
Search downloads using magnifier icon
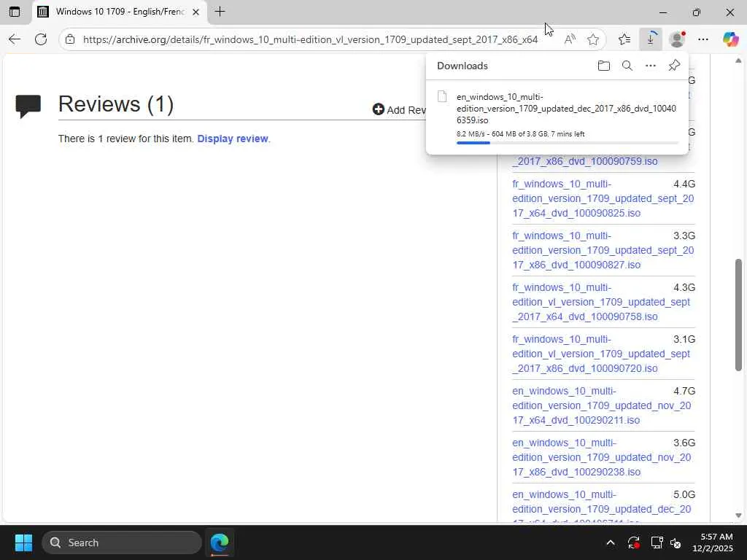pyautogui.click(x=627, y=66)
